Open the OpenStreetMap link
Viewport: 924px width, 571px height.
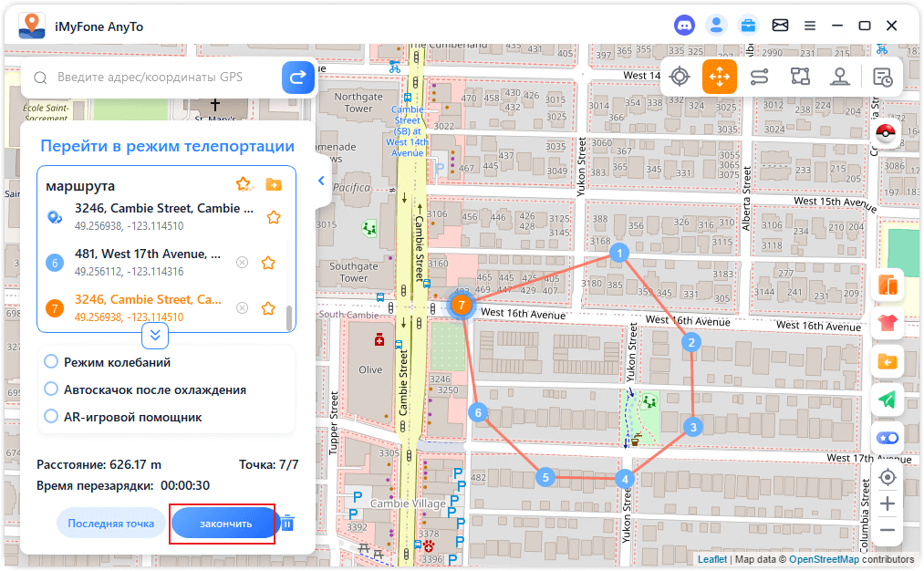(x=824, y=559)
